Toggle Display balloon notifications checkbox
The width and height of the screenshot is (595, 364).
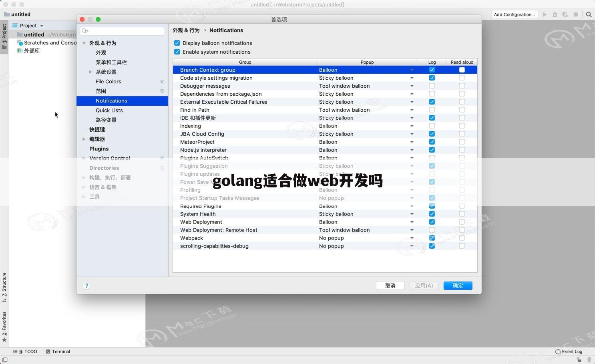point(177,43)
